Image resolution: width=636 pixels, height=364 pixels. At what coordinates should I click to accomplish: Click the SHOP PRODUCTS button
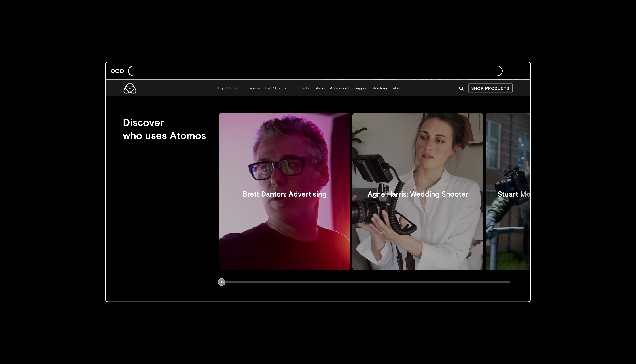(x=490, y=88)
